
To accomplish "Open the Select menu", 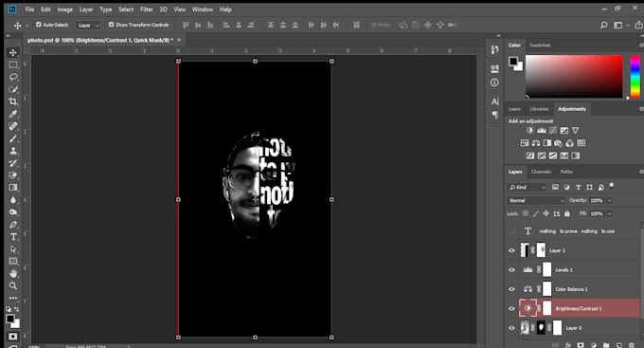I will (x=126, y=9).
